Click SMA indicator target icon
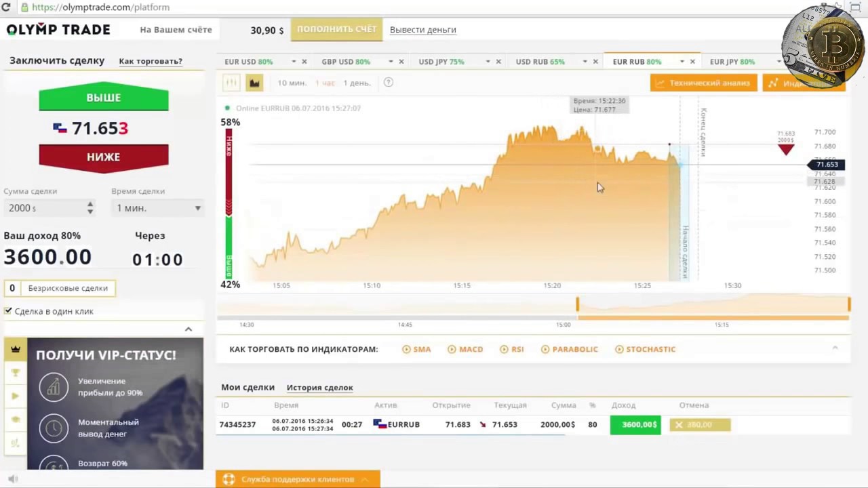Screen dimensions: 868x488 point(406,349)
